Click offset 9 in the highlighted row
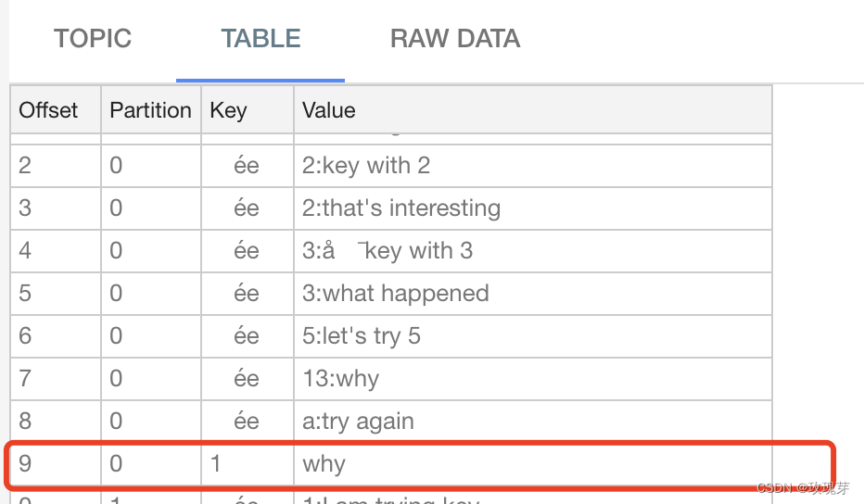864x504 pixels. click(25, 463)
